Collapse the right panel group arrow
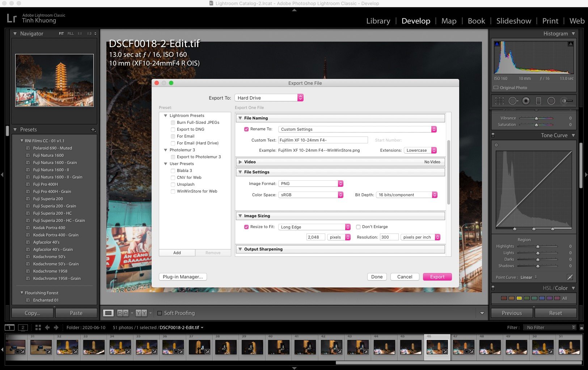Image resolution: width=588 pixels, height=370 pixels. click(x=586, y=175)
